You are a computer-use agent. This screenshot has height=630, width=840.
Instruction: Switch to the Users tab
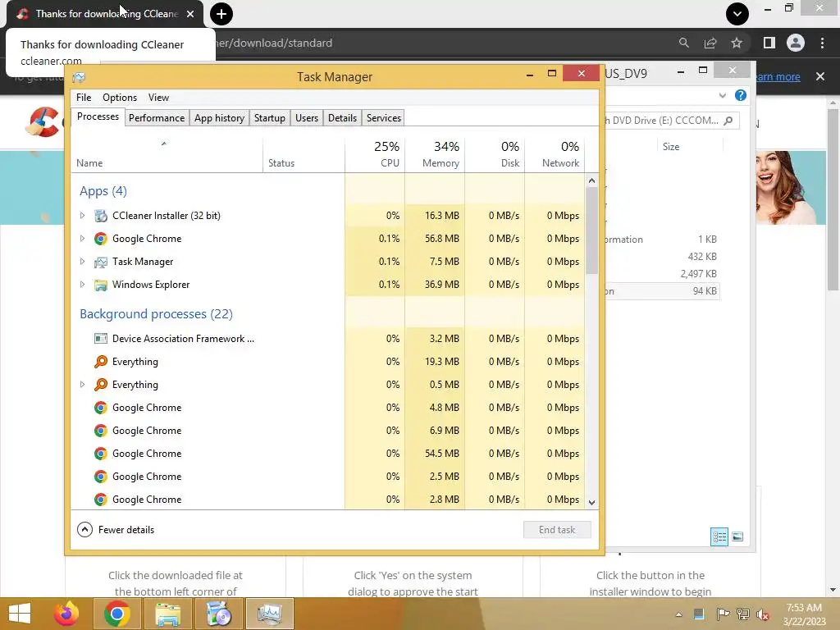307,118
